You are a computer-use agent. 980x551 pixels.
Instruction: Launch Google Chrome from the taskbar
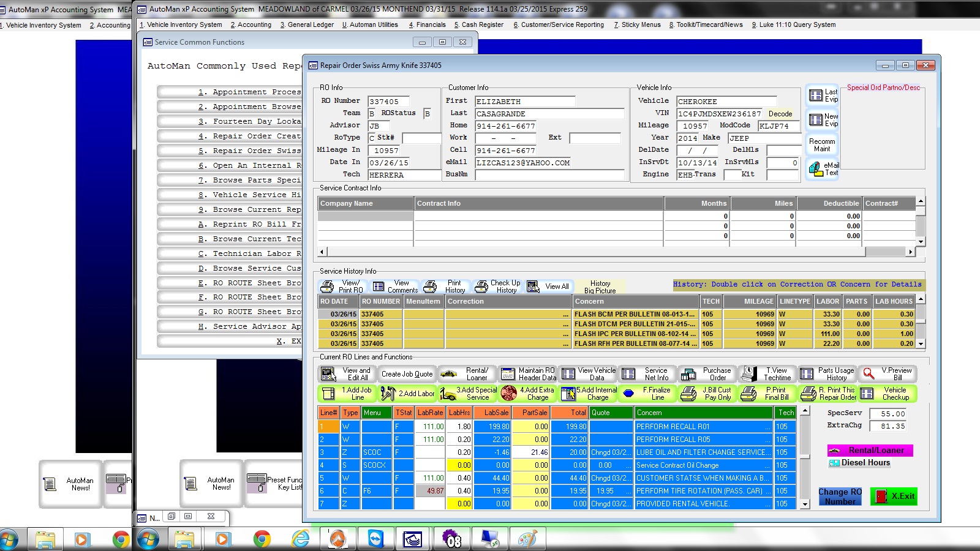(262, 539)
